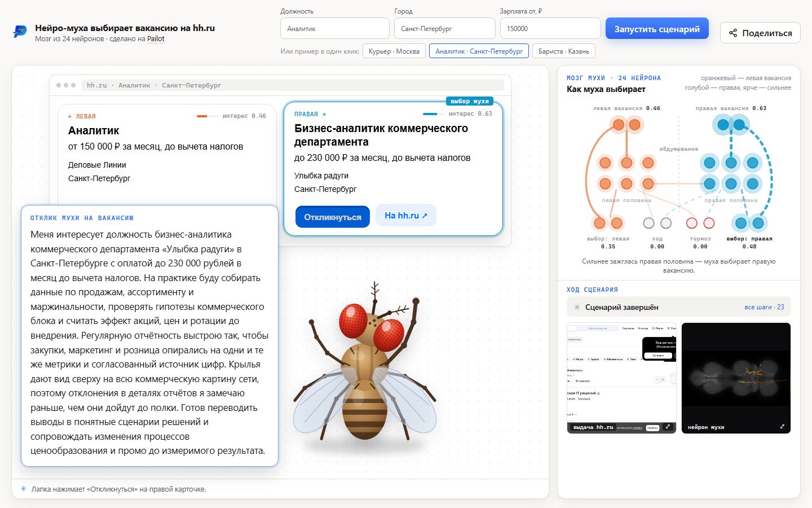This screenshot has height=508, width=812.
Task: Open the «выдача hh.ru» screenshot thumbnail
Action: tap(621, 378)
